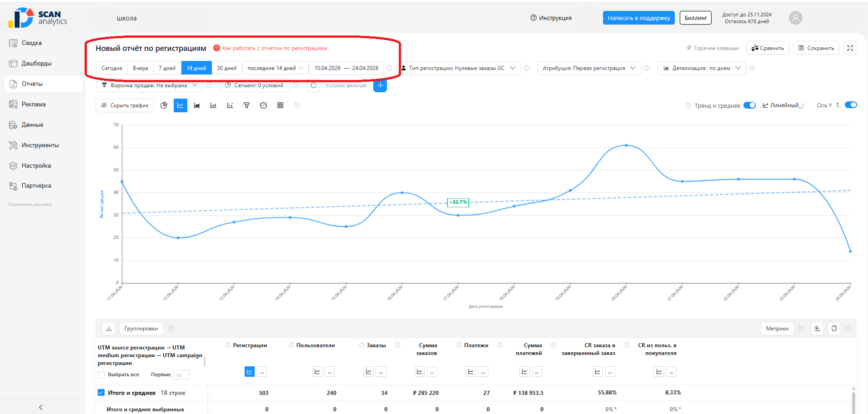Switch to bar chart type icon

213,105
